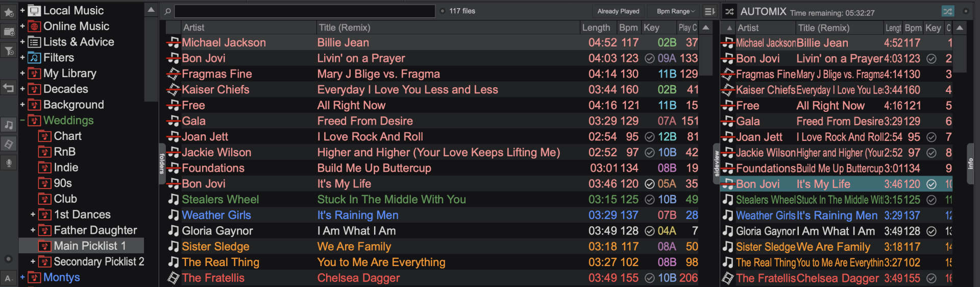Screen dimensions: 980x287
Task: Toggle the video film file-type filter
Action: point(9,144)
